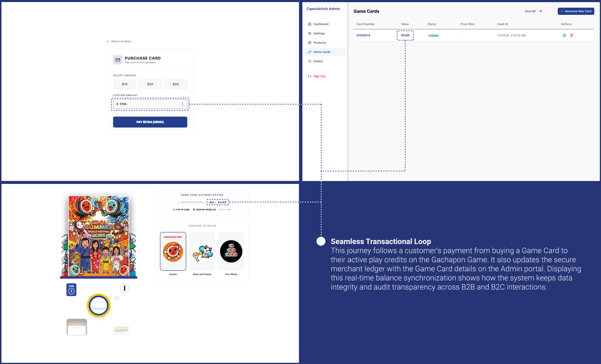Click the Summer World Festival 2026 poster
Image resolution: width=601 pixels, height=364 pixels.
pyautogui.click(x=99, y=236)
